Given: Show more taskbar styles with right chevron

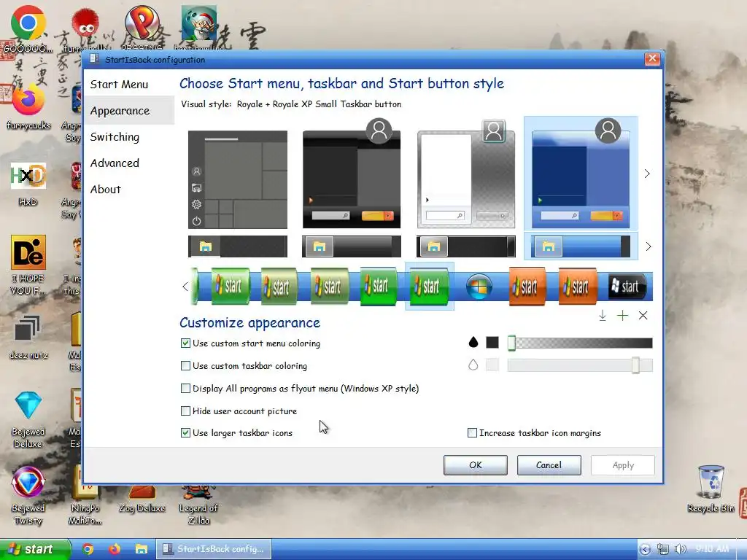Looking at the screenshot, I should 648,246.
